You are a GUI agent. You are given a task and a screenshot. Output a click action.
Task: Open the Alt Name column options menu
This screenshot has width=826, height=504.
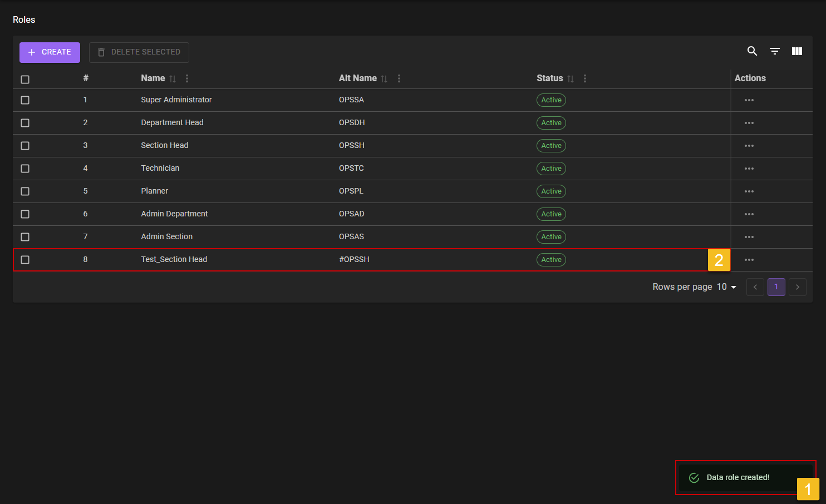coord(399,79)
